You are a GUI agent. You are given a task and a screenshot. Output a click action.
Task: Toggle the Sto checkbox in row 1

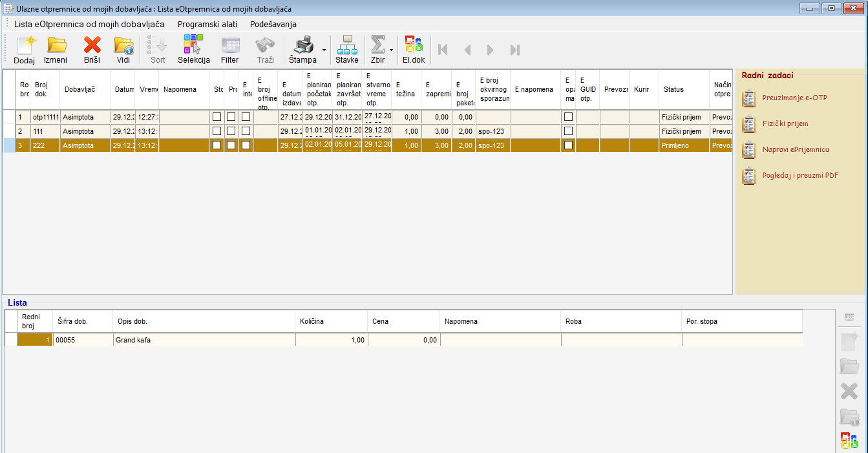pos(217,117)
